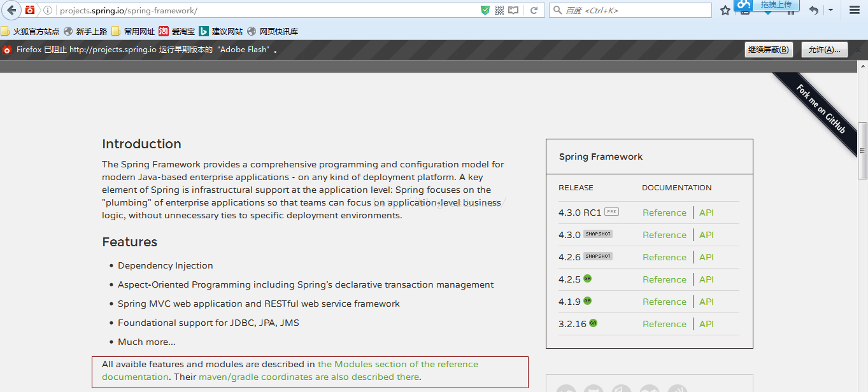Click the green shield security icon
This screenshot has height=392, width=868.
coord(485,10)
